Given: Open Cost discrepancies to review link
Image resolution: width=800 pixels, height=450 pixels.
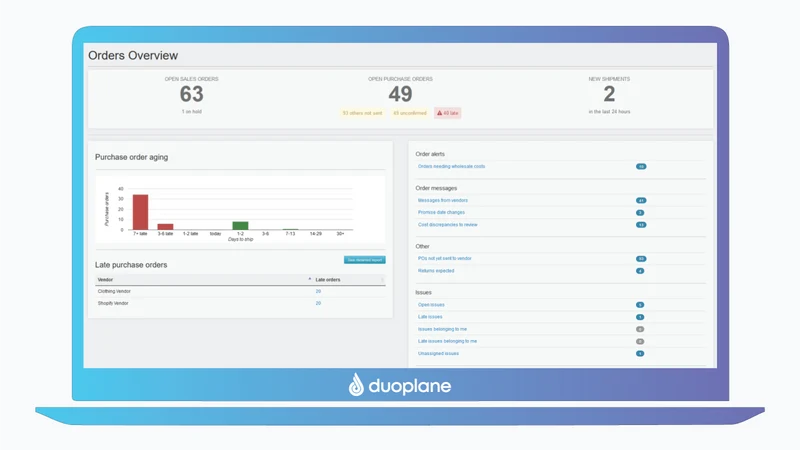Looking at the screenshot, I should tap(448, 224).
